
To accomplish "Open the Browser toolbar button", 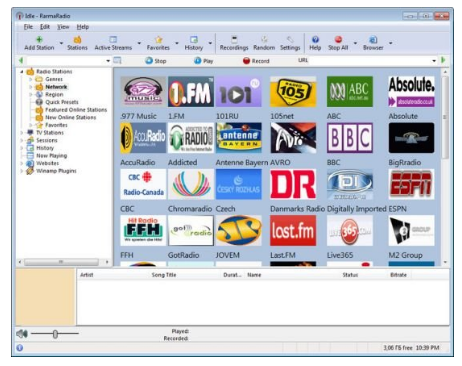I will pyautogui.click(x=373, y=43).
